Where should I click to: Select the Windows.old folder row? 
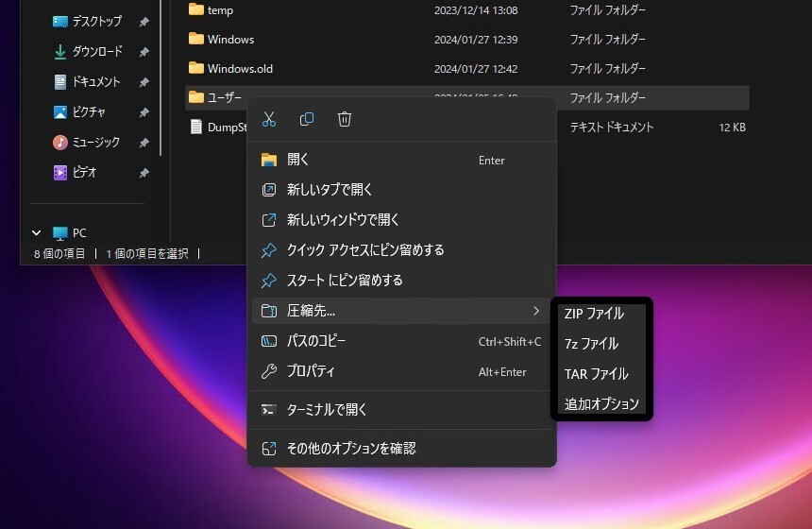(240, 68)
